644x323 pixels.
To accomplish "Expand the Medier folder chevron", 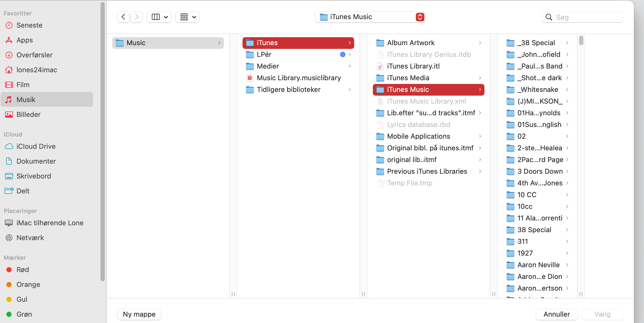I will click(350, 66).
